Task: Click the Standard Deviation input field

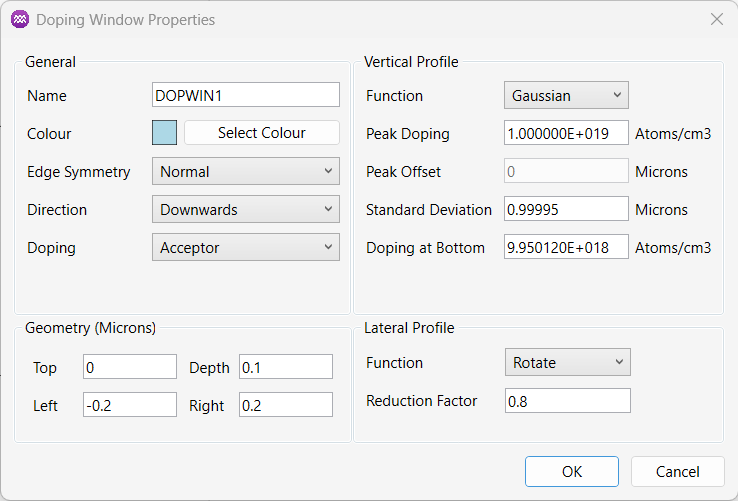Action: point(566,209)
